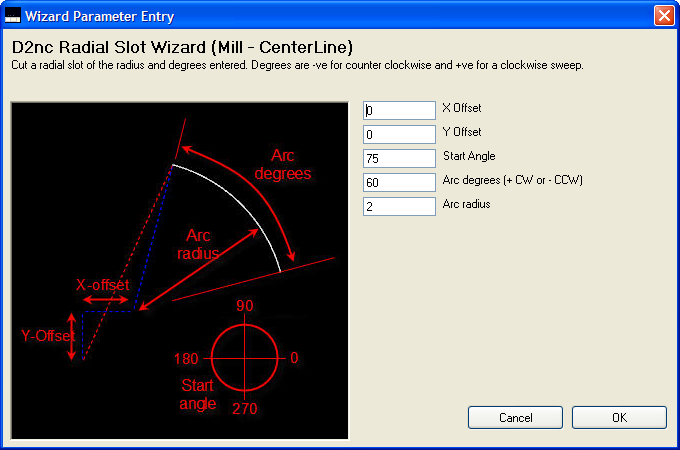Screen dimensions: 680x450
Task: Click the 'Start Angle' label
Action: click(469, 156)
